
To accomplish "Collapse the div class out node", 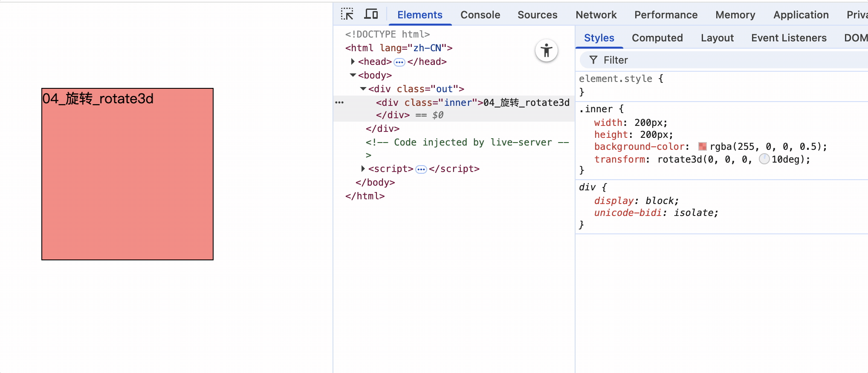I will [363, 89].
